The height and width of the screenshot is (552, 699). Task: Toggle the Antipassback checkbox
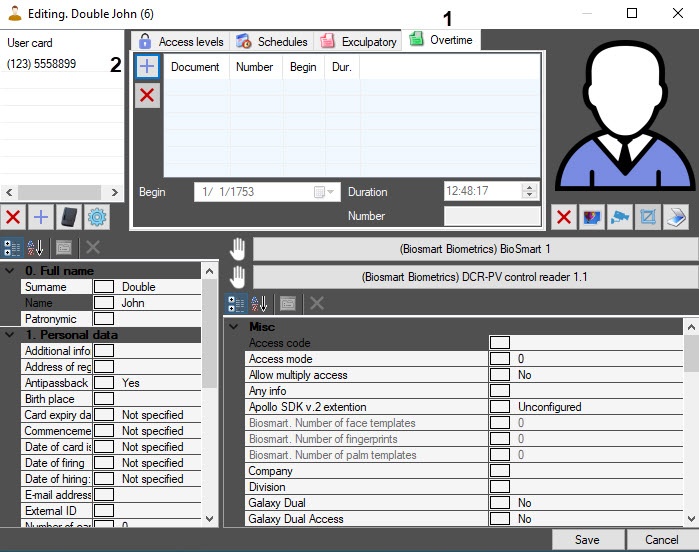click(104, 383)
